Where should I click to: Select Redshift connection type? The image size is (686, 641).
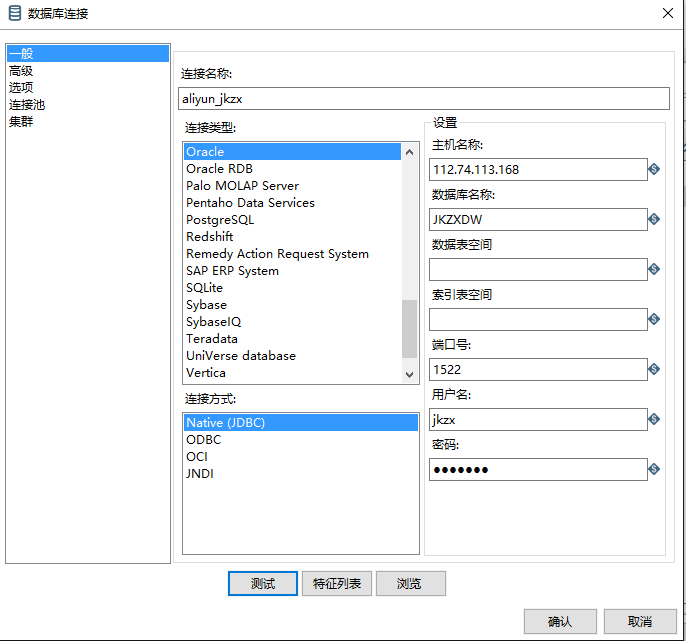pyautogui.click(x=292, y=237)
